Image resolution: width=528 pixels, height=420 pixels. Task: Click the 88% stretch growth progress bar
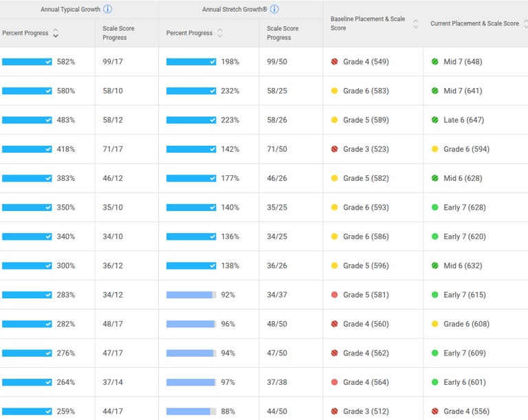(x=191, y=411)
